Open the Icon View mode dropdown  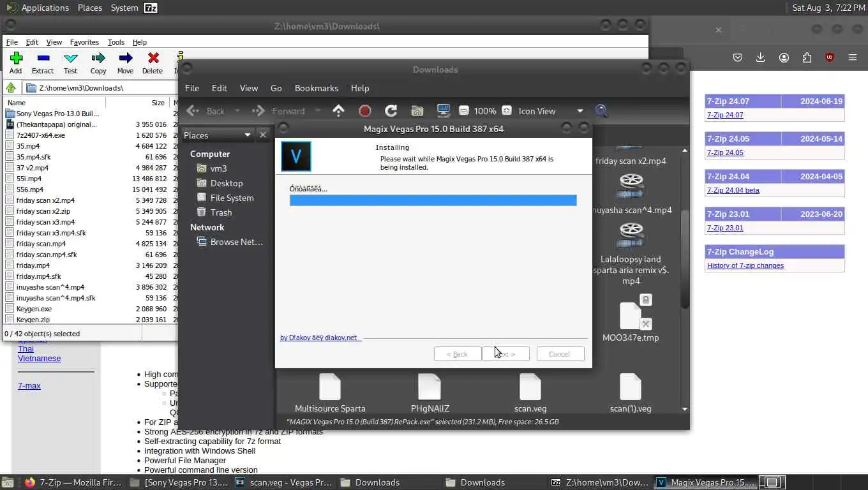coord(580,111)
